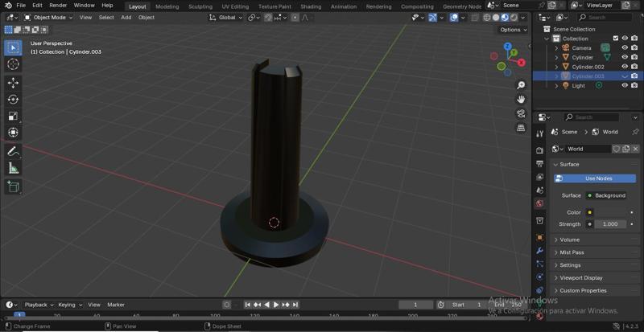This screenshot has height=332, width=644.
Task: Open the Object Mode dropdown
Action: [x=48, y=18]
